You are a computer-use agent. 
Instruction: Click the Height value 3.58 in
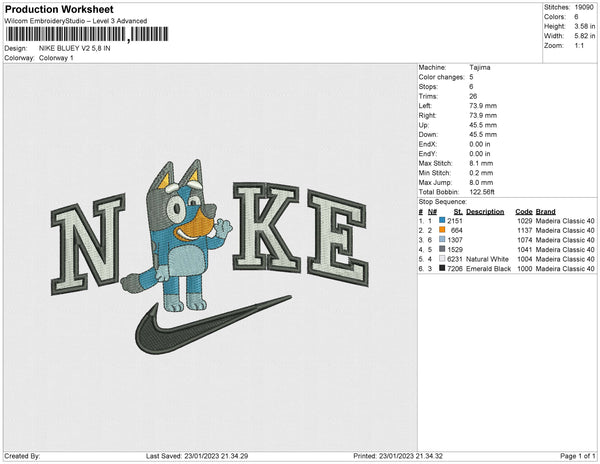coord(585,26)
